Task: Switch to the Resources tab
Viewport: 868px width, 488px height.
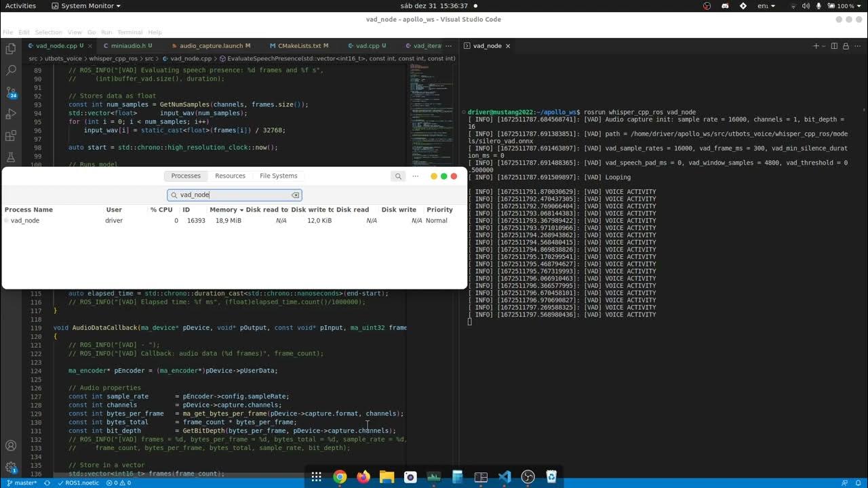Action: 230,176
